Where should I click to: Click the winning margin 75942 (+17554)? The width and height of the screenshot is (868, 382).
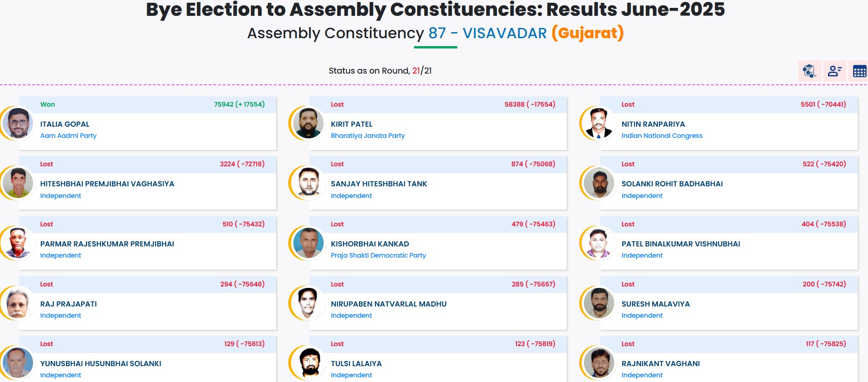pyautogui.click(x=239, y=104)
